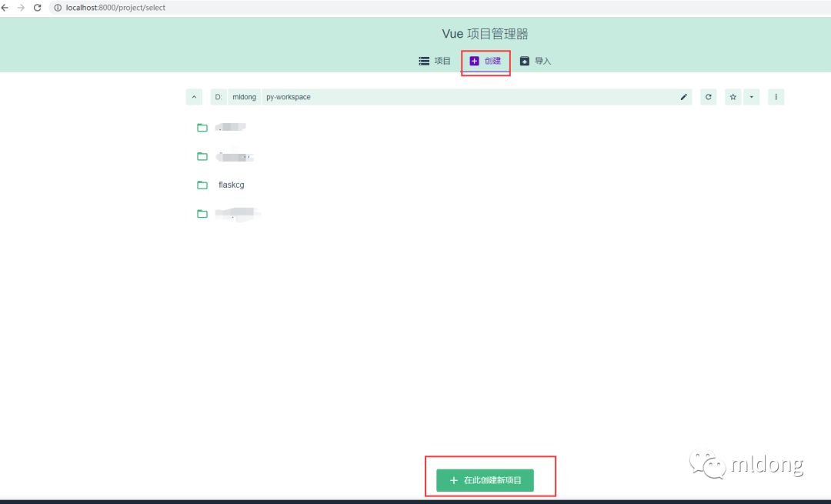
Task: Go up one folder with the chevron button
Action: (x=194, y=97)
